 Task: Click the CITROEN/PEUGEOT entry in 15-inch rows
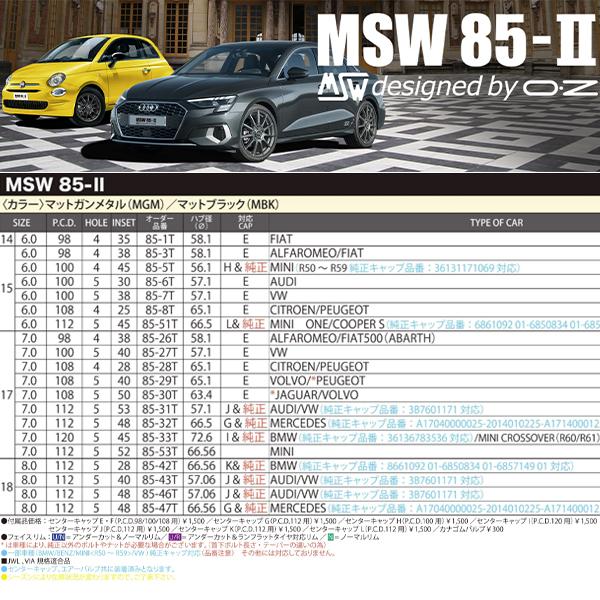pos(321,311)
